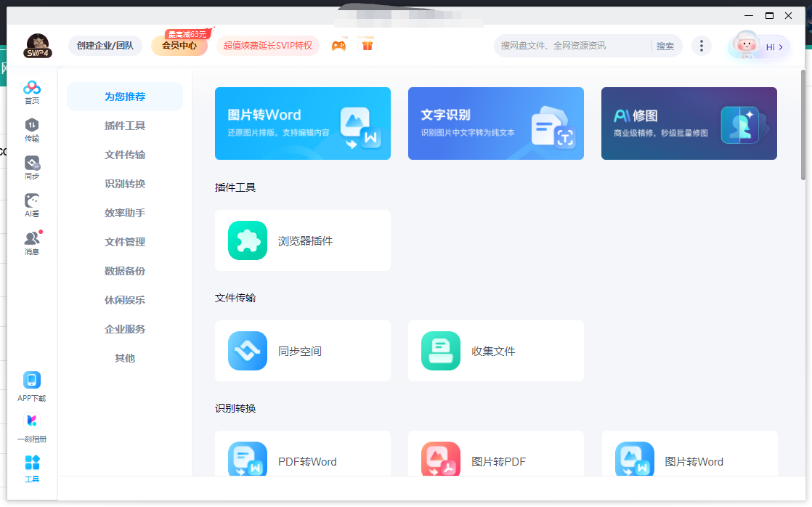Select the 为您推荐 category tab
The image size is (812, 507).
point(125,97)
